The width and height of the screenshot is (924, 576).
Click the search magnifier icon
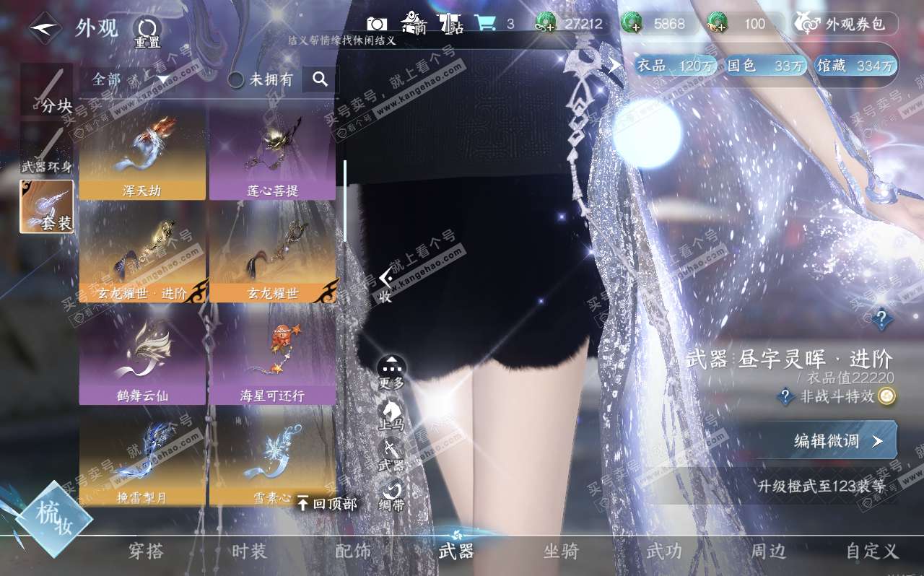coord(320,79)
